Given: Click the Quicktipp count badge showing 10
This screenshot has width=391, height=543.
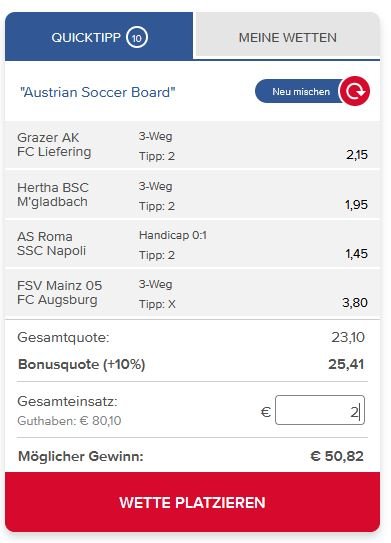Looking at the screenshot, I should (x=137, y=37).
